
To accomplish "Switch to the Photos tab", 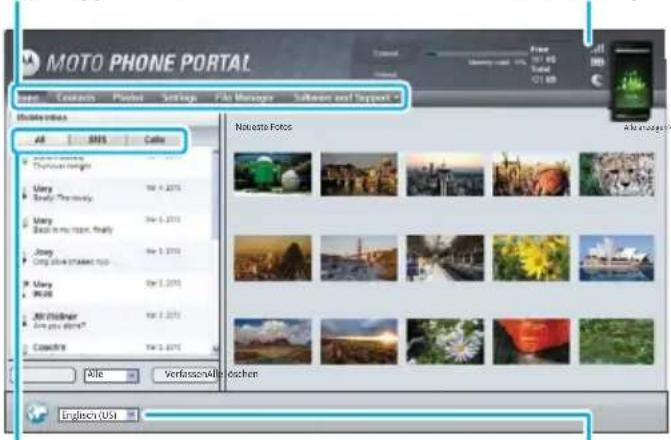I will pos(128,98).
